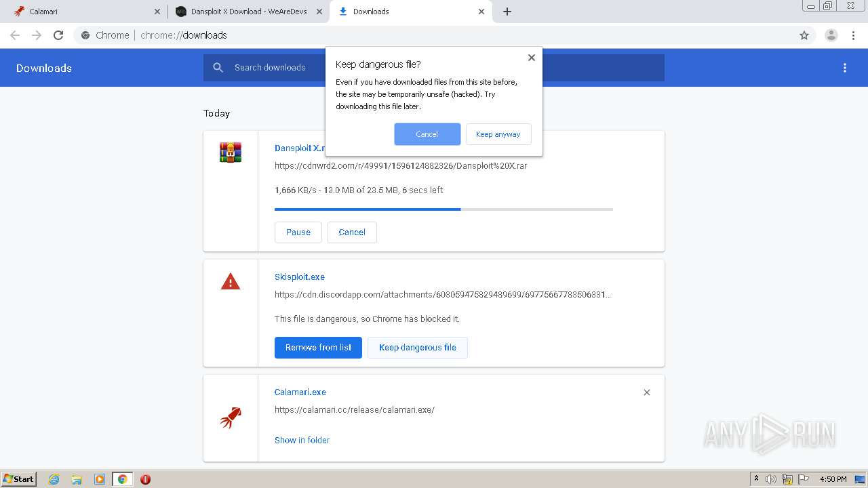868x488 pixels.
Task: Click the Chrome taskbar icon
Action: 123,479
